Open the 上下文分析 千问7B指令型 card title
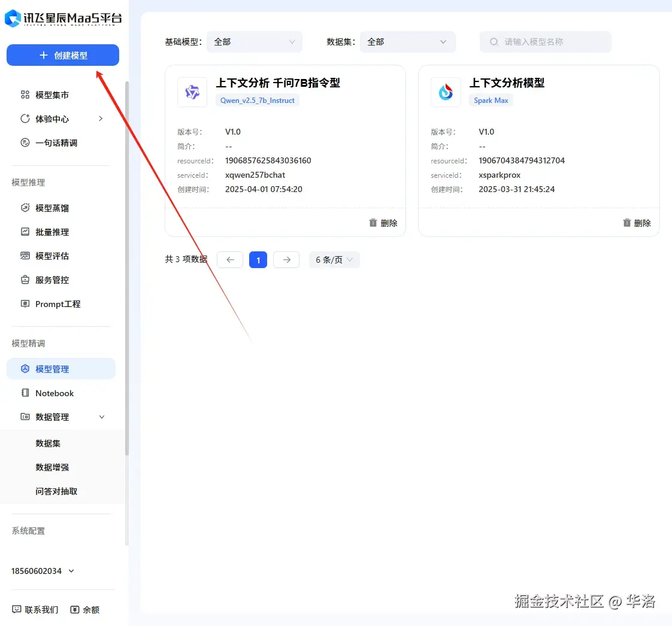 coord(278,83)
